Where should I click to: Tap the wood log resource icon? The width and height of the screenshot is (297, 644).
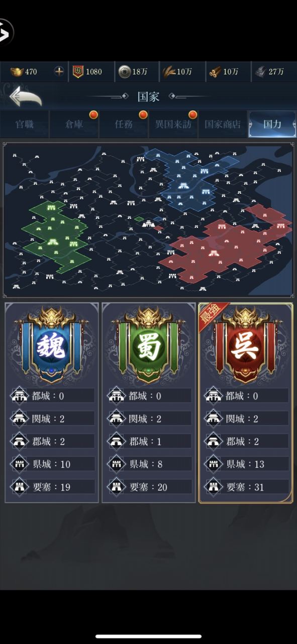(215, 71)
